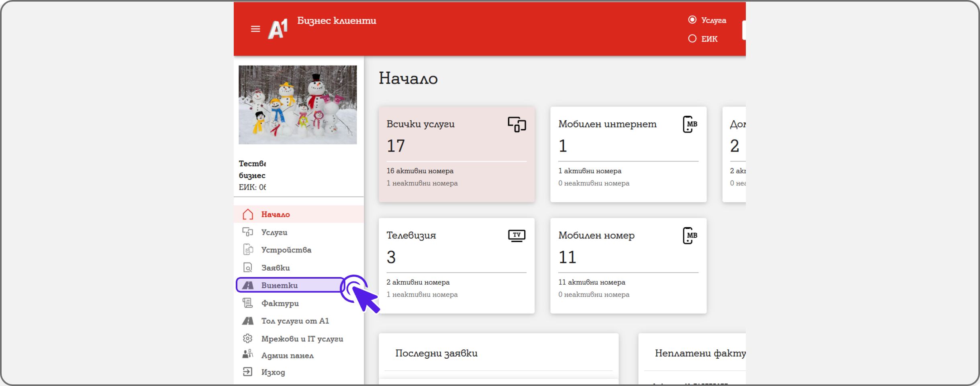980x386 pixels.
Task: Click the Устройства sidebar icon
Action: pyautogui.click(x=248, y=250)
